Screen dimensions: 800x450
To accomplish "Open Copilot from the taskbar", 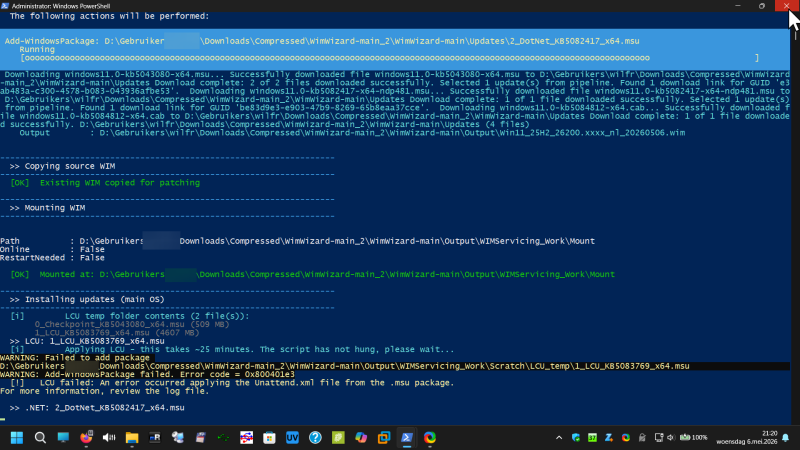I will (361, 438).
